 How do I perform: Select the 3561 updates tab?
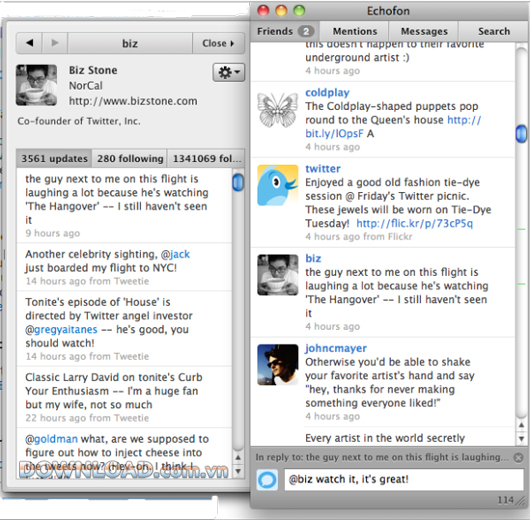pyautogui.click(x=54, y=158)
